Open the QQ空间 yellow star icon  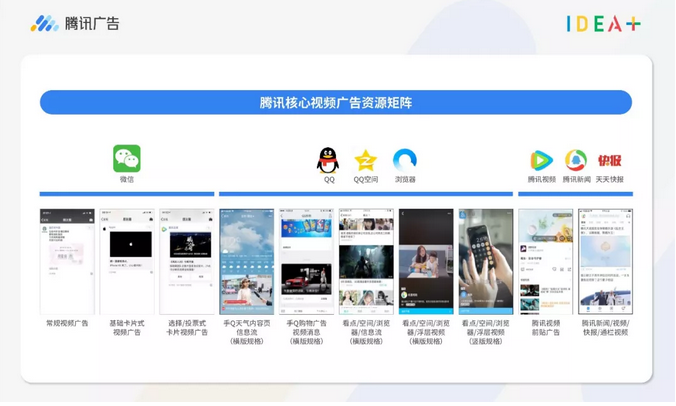pyautogui.click(x=366, y=160)
